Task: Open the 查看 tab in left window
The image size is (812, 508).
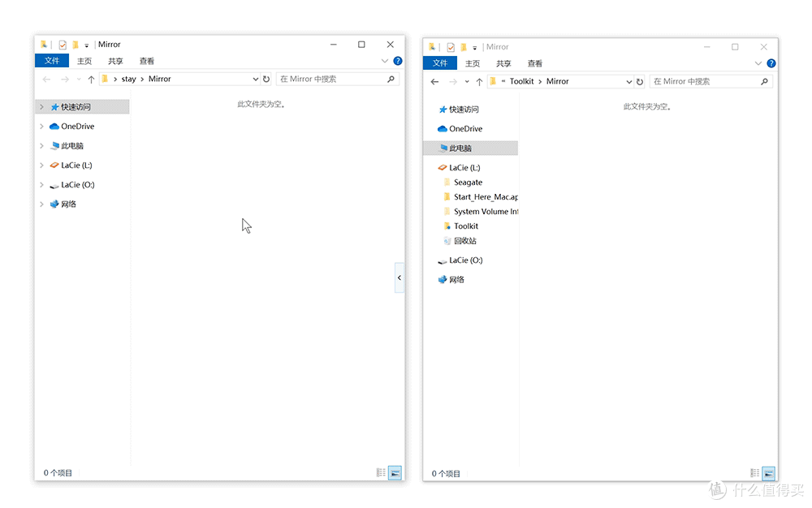Action: 146,61
